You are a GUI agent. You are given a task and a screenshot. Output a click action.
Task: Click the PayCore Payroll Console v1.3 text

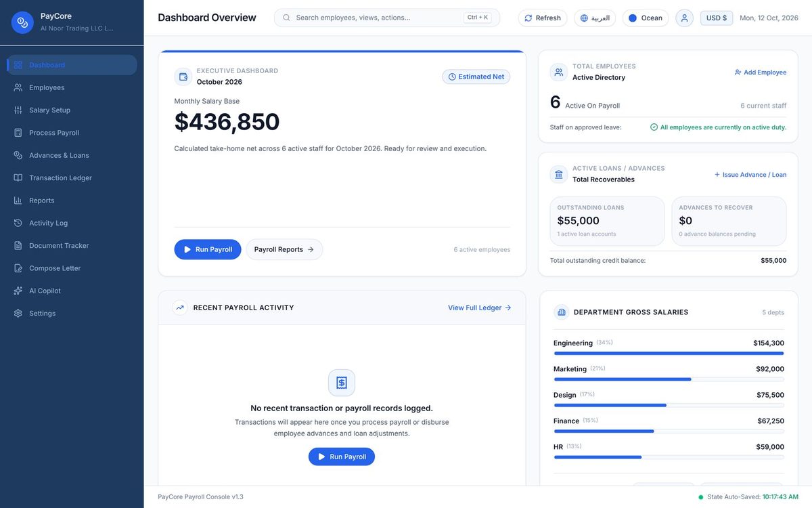200,497
